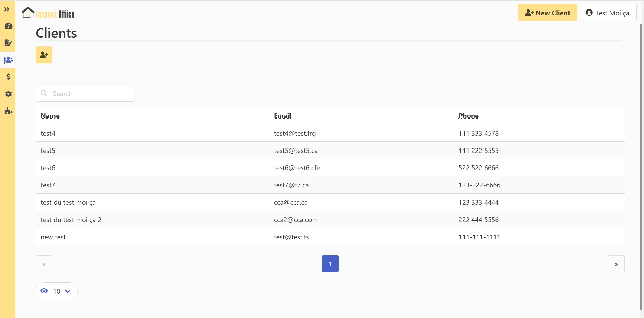The height and width of the screenshot is (318, 644).
Task: Open the rows-per-page dropdown showing 10
Action: pos(57,291)
